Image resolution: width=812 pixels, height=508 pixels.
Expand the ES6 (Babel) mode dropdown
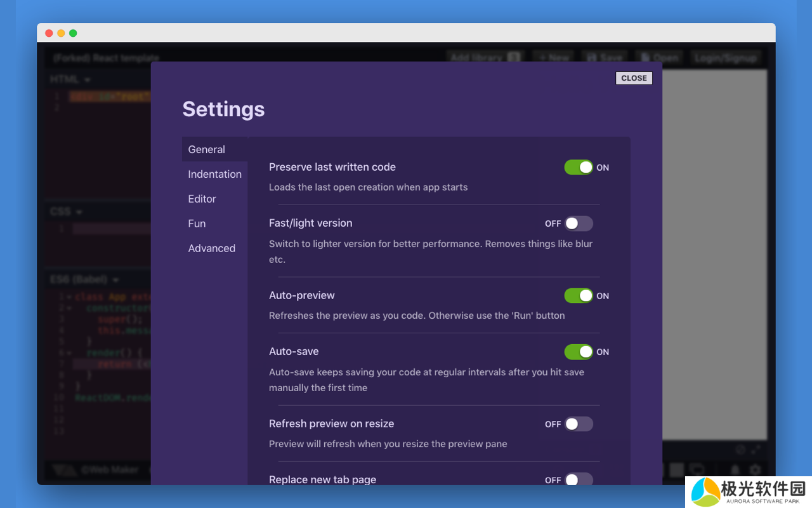(x=84, y=279)
